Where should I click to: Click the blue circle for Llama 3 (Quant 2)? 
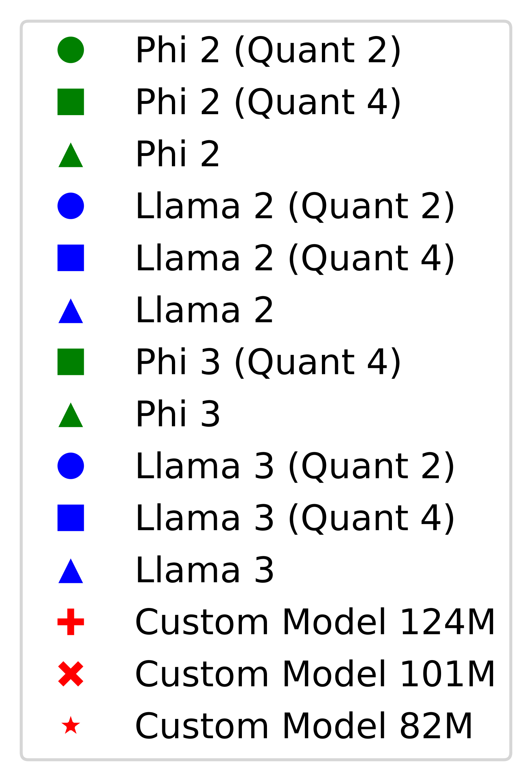point(71,466)
